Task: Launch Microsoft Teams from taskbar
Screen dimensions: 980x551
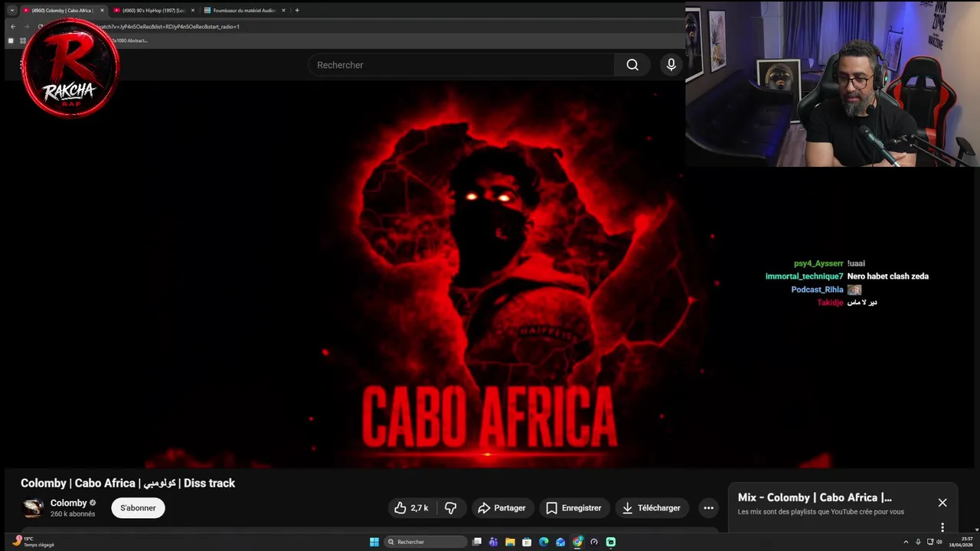Action: point(493,542)
